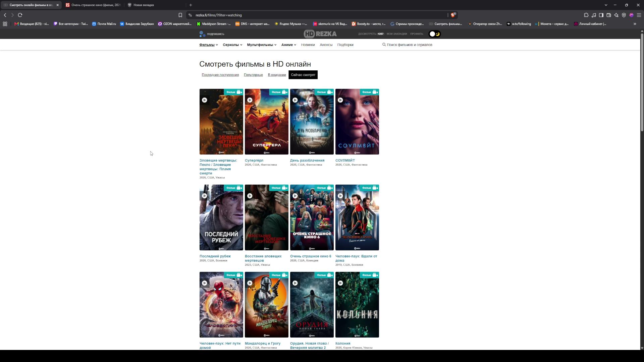The width and height of the screenshot is (644, 362).
Task: Show the browser sidebar panel icon
Action: (601, 15)
